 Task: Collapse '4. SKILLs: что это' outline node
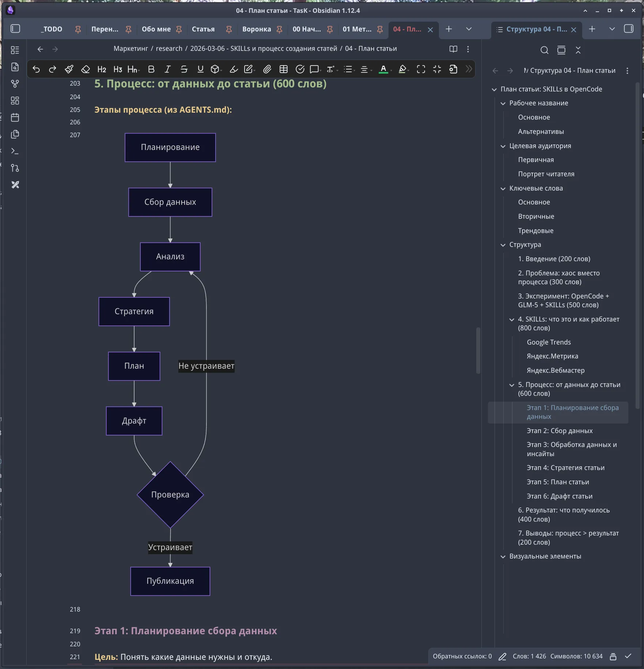(512, 320)
